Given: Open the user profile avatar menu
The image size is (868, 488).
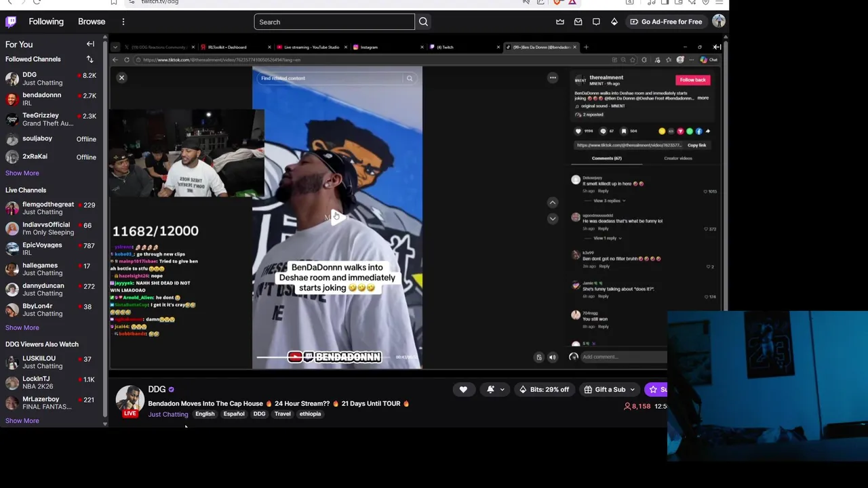Looking at the screenshot, I should pos(719,22).
